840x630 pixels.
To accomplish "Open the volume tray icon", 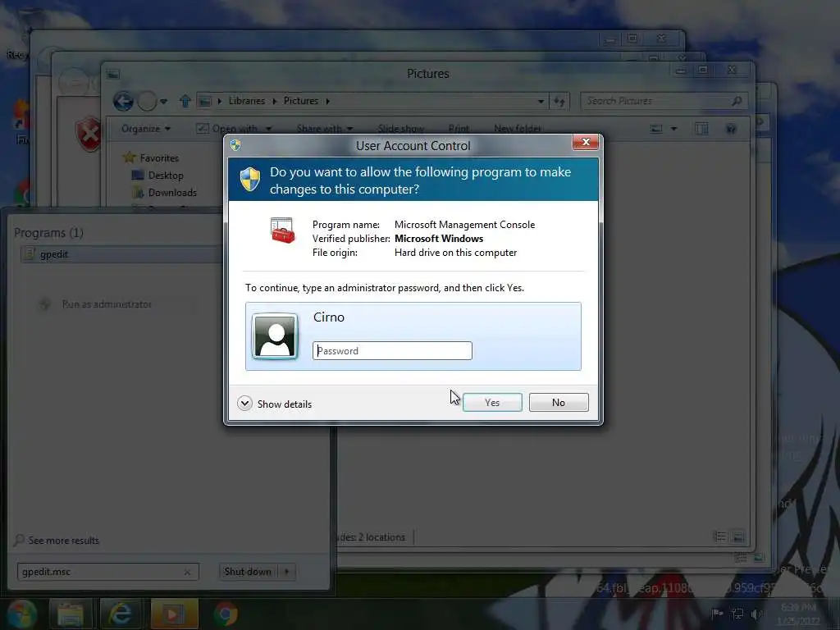I will pyautogui.click(x=756, y=614).
